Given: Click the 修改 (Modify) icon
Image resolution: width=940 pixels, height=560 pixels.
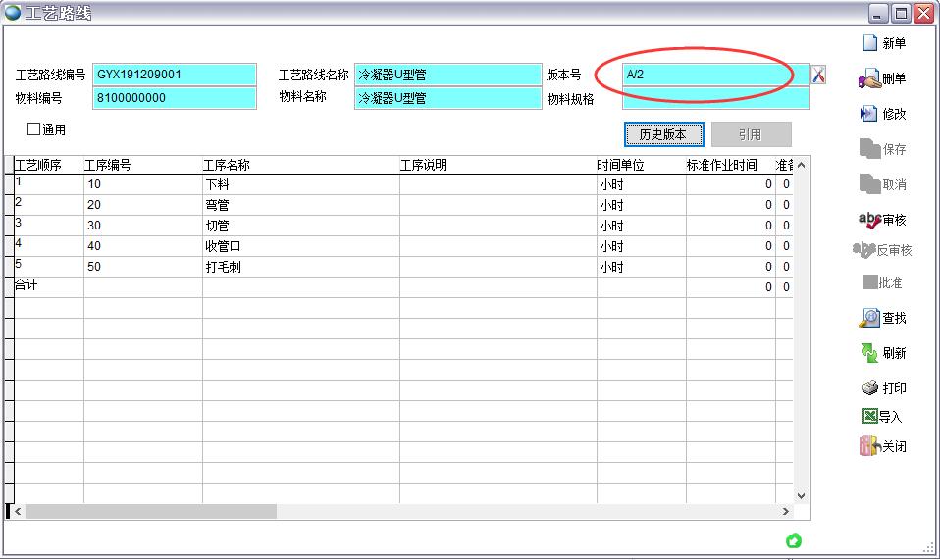Looking at the screenshot, I should point(868,114).
